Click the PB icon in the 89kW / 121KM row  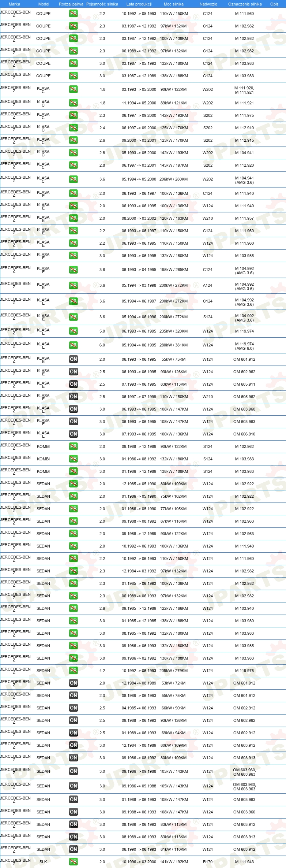click(74, 103)
